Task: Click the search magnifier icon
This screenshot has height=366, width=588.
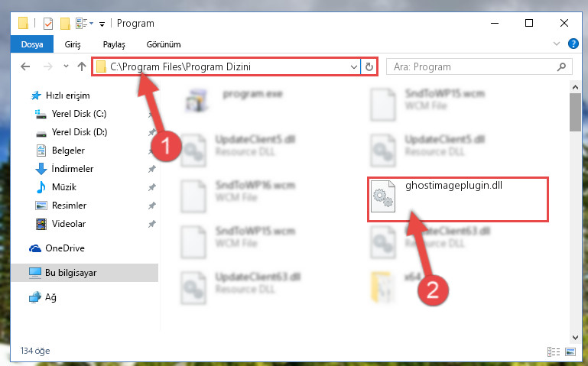Action: pos(561,66)
